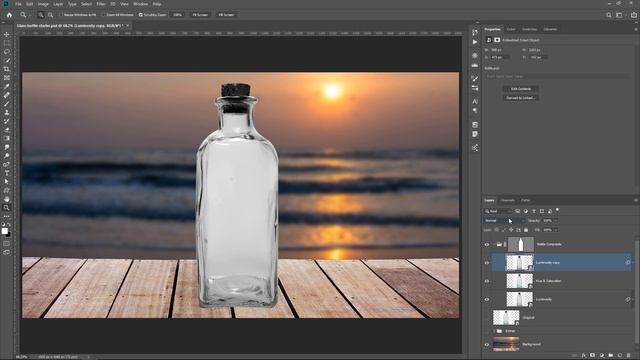Screen dimensions: 640x360
Task: Choose the Zoom Out mode icon
Action: [x=50, y=15]
